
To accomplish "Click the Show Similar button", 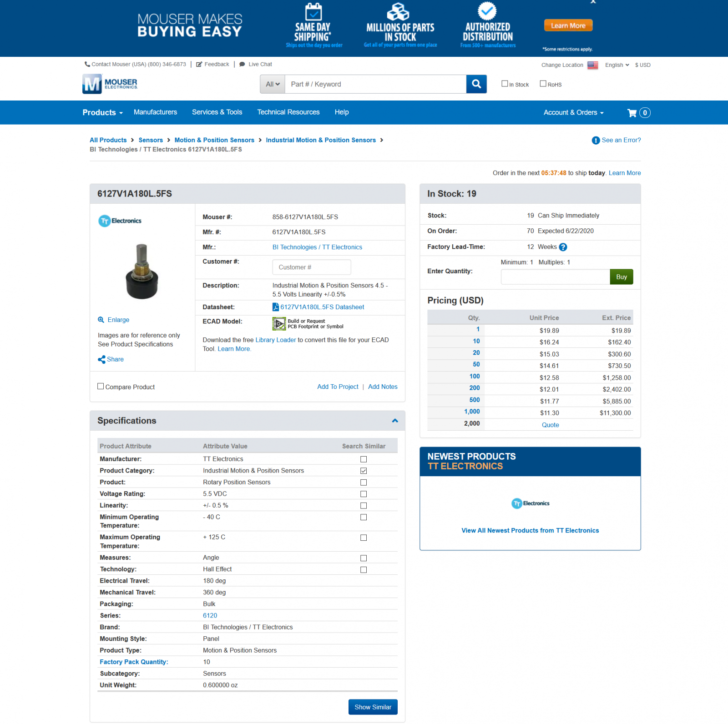I will pos(373,707).
